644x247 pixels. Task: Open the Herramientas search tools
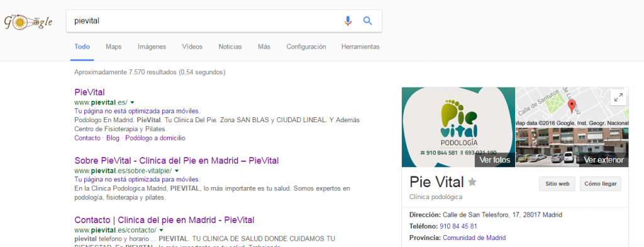click(x=360, y=47)
